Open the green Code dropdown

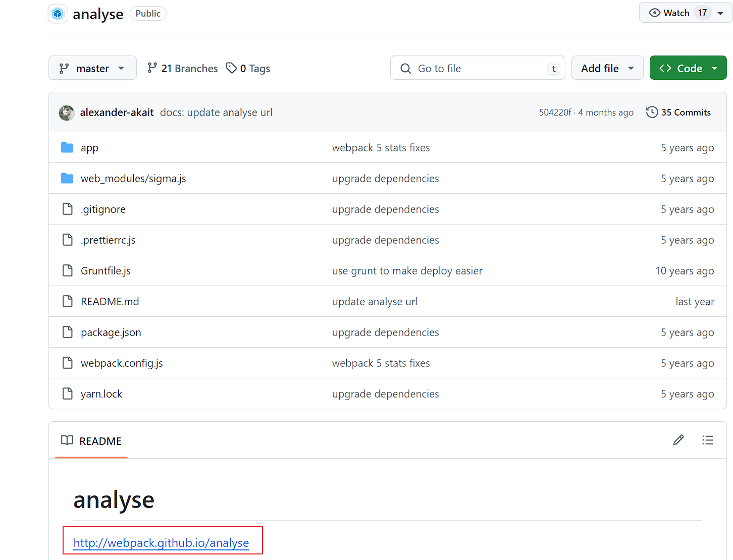(688, 68)
